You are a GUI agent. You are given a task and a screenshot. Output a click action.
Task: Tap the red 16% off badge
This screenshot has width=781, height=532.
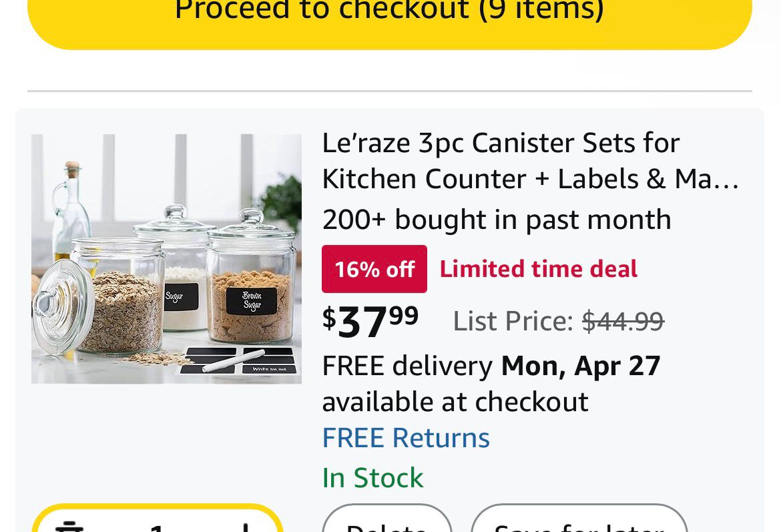(374, 269)
